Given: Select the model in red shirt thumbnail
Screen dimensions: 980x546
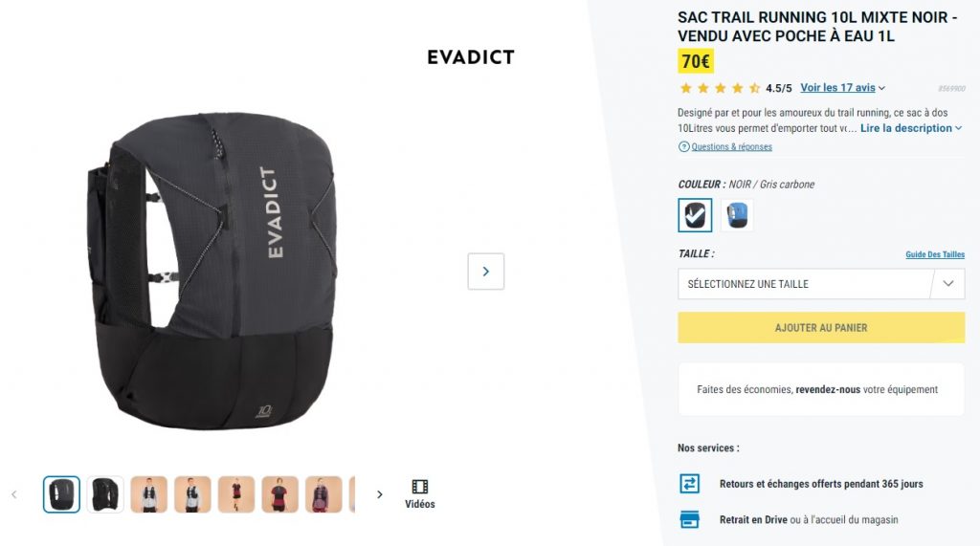Looking at the screenshot, I should point(280,494).
